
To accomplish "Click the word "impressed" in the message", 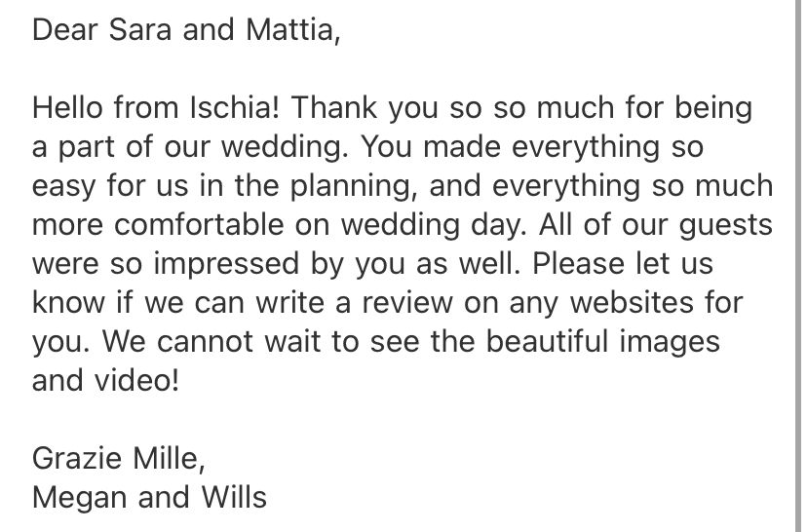I will 226,265.
